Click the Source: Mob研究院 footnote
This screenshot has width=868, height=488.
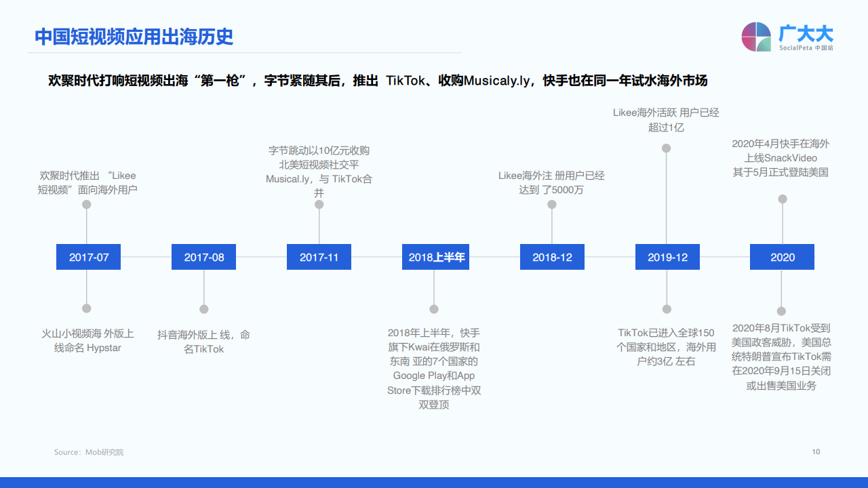tap(89, 452)
